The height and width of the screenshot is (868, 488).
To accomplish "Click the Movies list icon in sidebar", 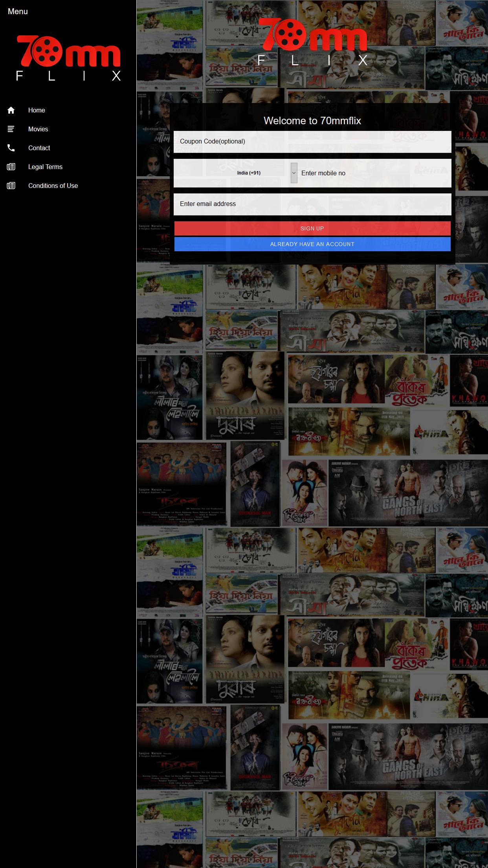I will click(x=11, y=129).
